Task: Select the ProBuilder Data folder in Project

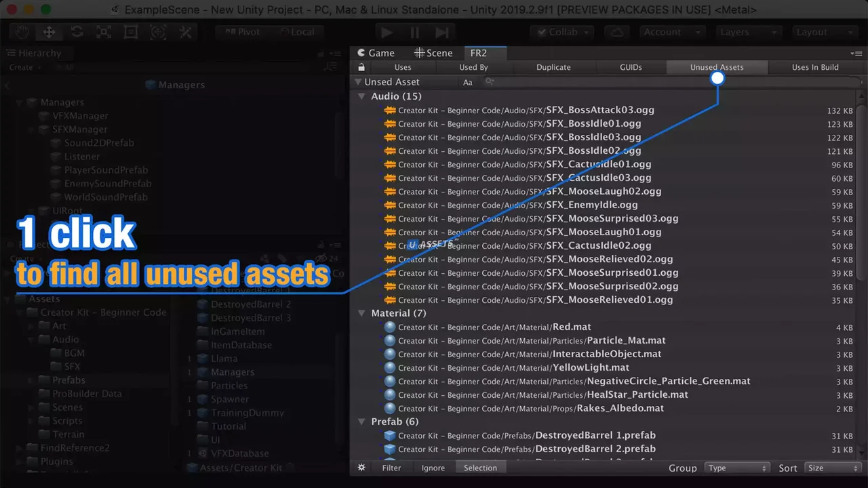Action: (x=87, y=394)
